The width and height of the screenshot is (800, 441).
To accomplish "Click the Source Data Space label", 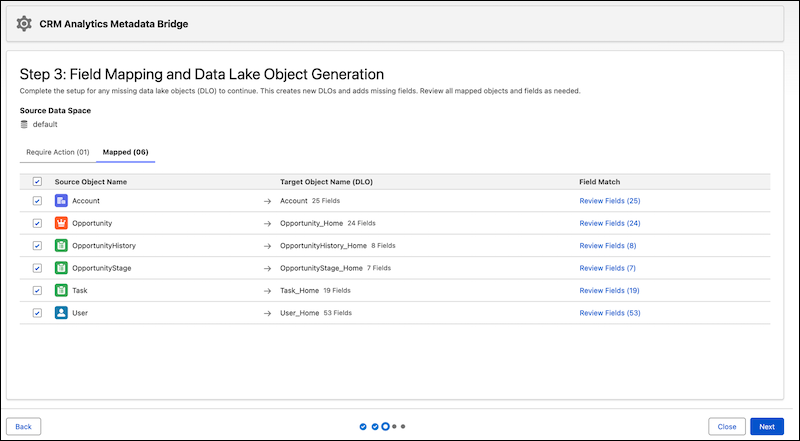I will [x=55, y=110].
